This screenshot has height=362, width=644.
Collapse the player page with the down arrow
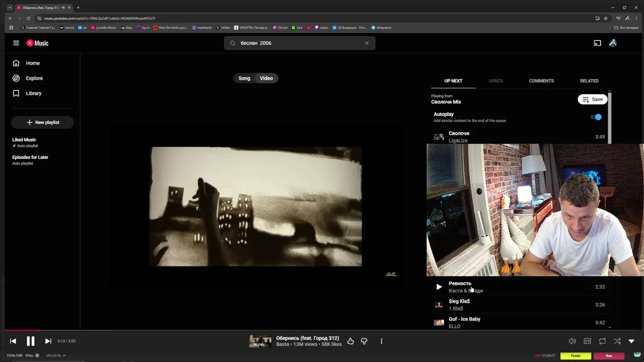(631, 341)
